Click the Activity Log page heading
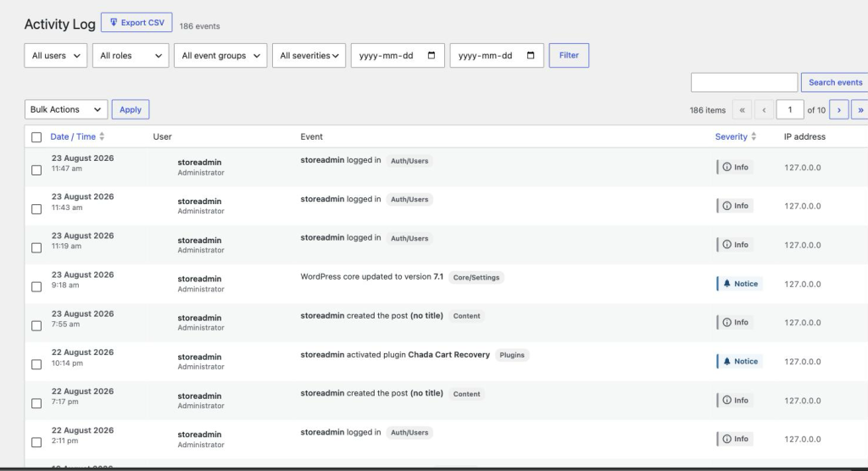868x471 pixels. tap(60, 25)
